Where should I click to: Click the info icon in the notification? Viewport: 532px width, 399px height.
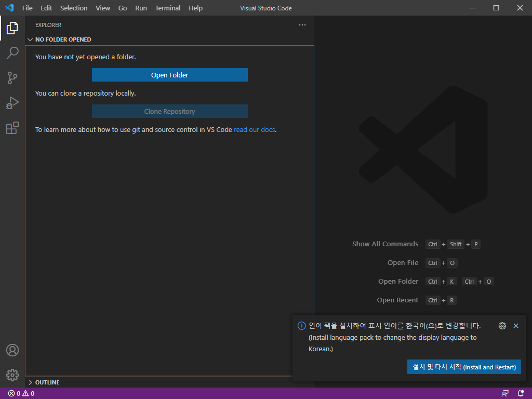[x=301, y=326]
